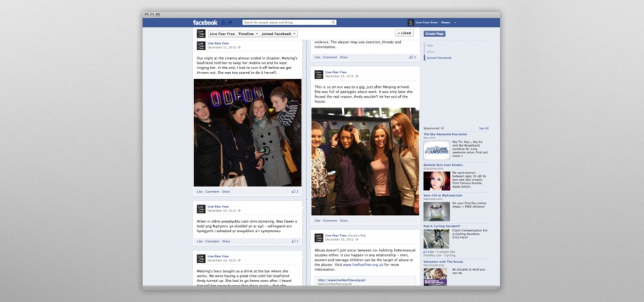Jump to 2013 in timeline navigator

(x=430, y=51)
